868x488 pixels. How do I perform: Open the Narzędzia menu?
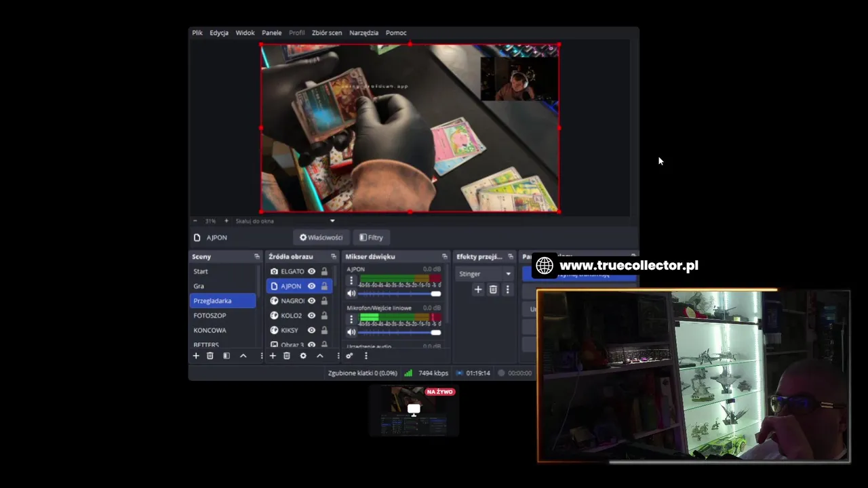pos(364,33)
